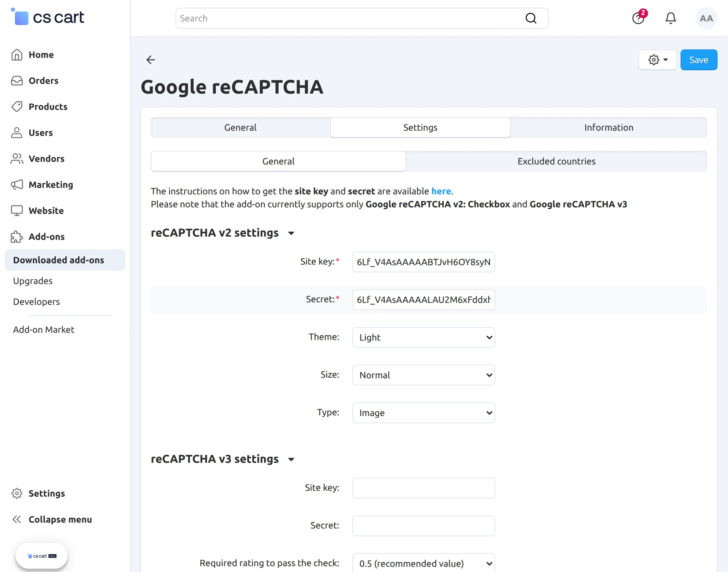Open the Marketing megaphone icon
This screenshot has height=572, width=728.
pos(17,185)
